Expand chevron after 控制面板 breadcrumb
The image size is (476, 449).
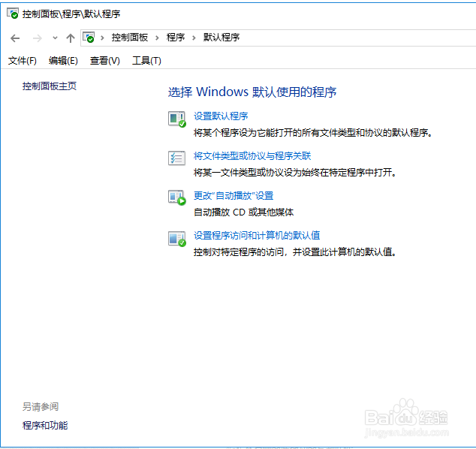157,38
